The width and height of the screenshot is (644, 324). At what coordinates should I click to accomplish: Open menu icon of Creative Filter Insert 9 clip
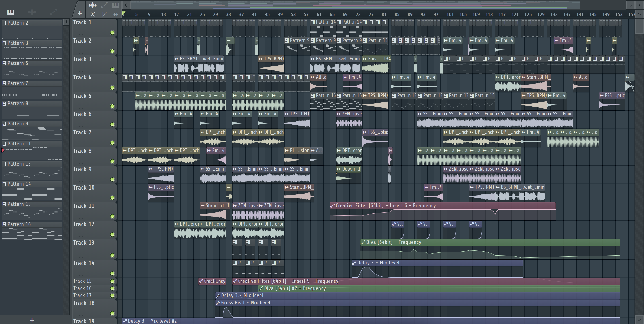click(x=235, y=281)
